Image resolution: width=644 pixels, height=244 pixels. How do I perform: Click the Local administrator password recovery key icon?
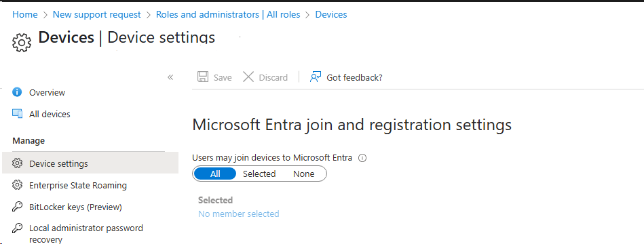coord(17,228)
